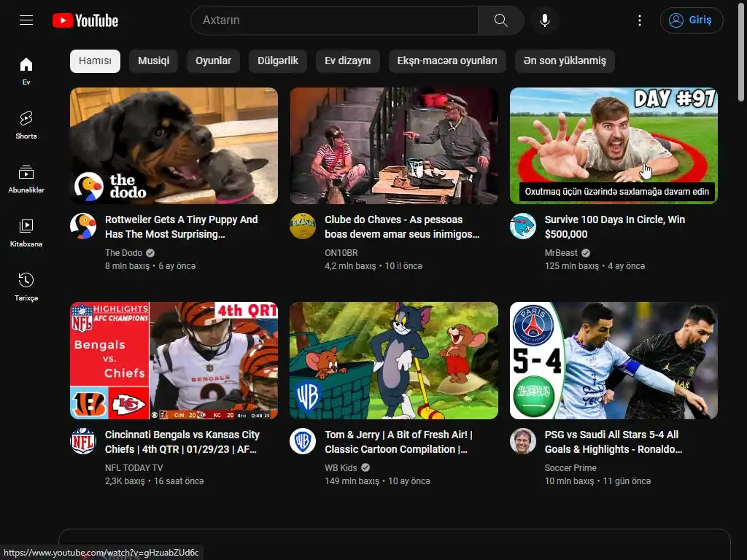Select the Ekşn-macəra oyunları chip
The height and width of the screenshot is (560, 747).
pyautogui.click(x=447, y=61)
